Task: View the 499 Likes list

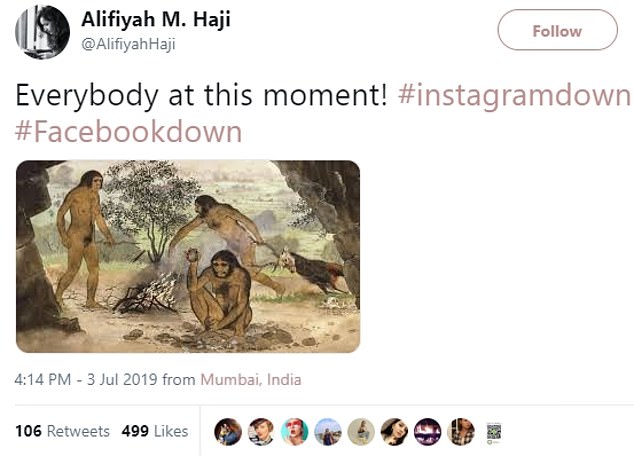Action: click(154, 431)
